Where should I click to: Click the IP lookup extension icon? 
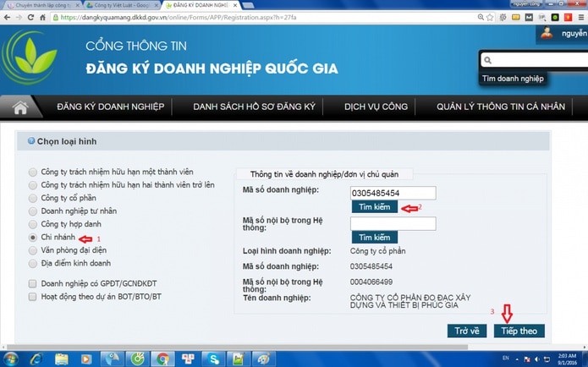pos(541,17)
